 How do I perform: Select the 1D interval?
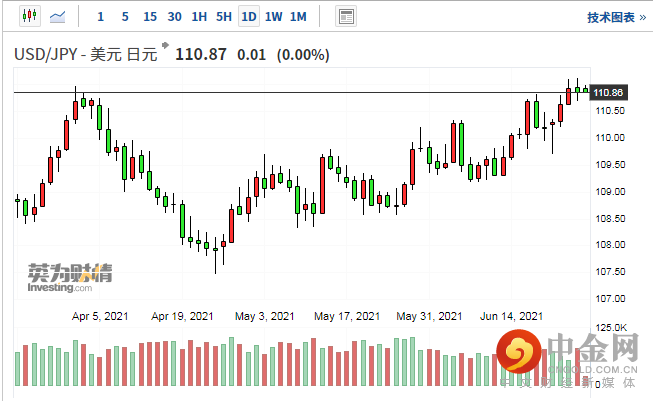249,17
